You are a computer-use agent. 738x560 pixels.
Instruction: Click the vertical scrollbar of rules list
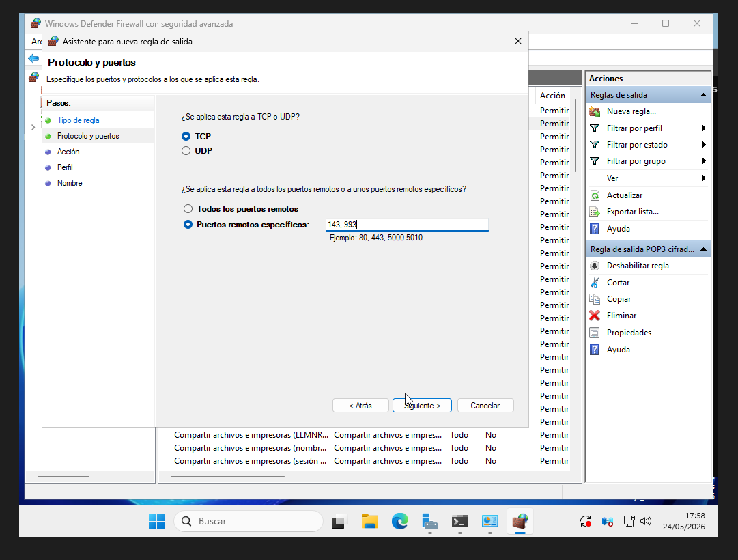(x=575, y=136)
